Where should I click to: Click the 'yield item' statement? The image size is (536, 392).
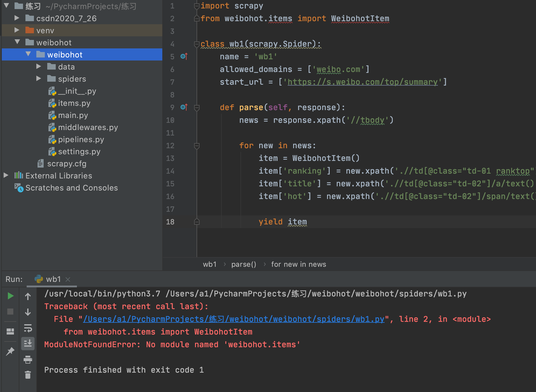283,222
